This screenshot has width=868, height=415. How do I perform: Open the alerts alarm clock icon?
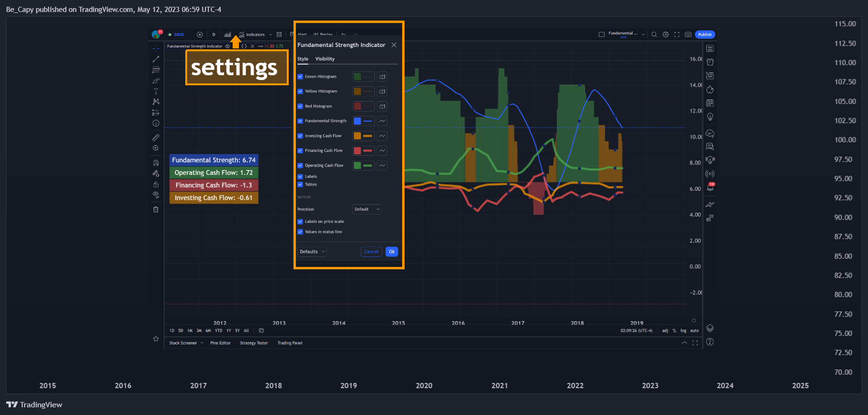point(710,62)
